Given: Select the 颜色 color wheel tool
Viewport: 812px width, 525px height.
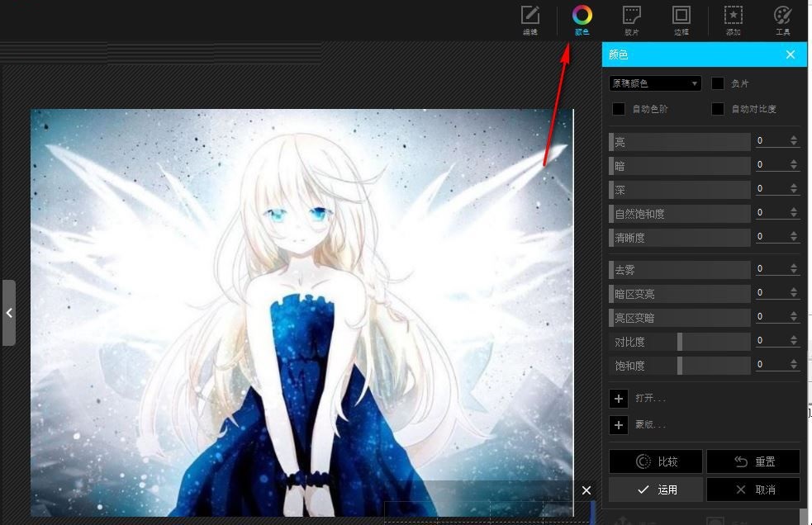Looking at the screenshot, I should pyautogui.click(x=582, y=20).
